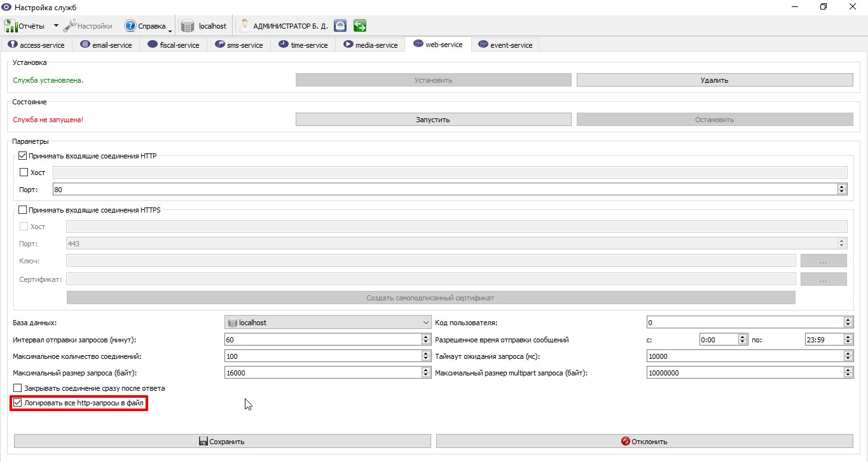This screenshot has width=868, height=462.
Task: Click the administrator user avatar icon
Action: [244, 26]
